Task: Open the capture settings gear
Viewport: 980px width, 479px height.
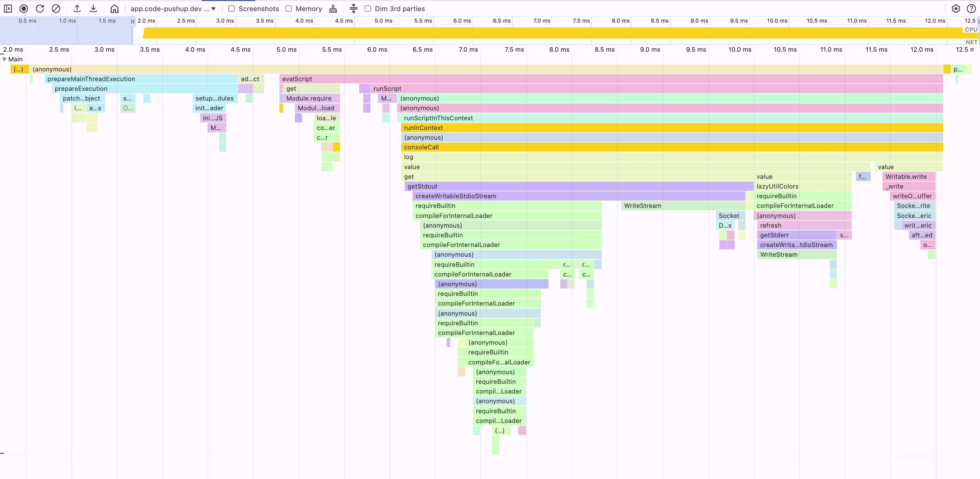Action: point(956,8)
